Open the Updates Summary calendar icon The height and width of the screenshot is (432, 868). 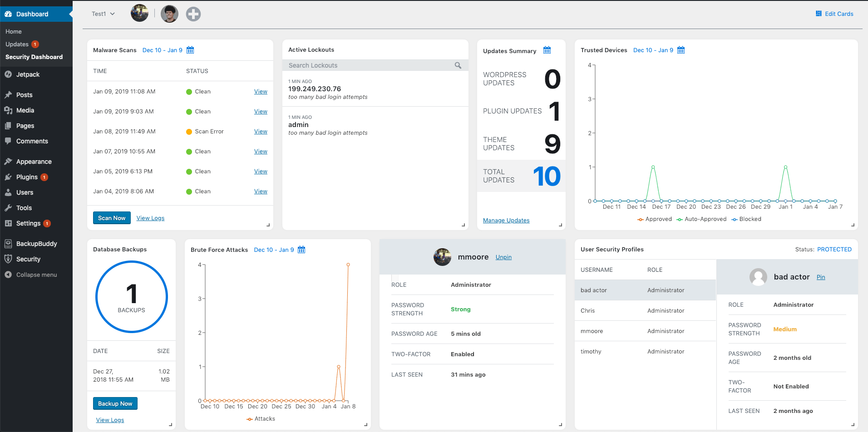tap(547, 50)
